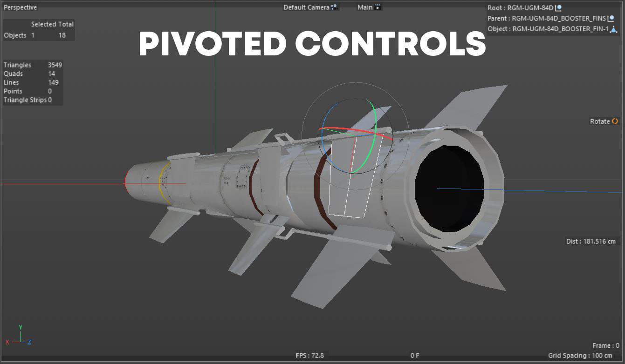This screenshot has height=364, width=625.
Task: Click the camera icon beside Default Camera
Action: (x=334, y=7)
